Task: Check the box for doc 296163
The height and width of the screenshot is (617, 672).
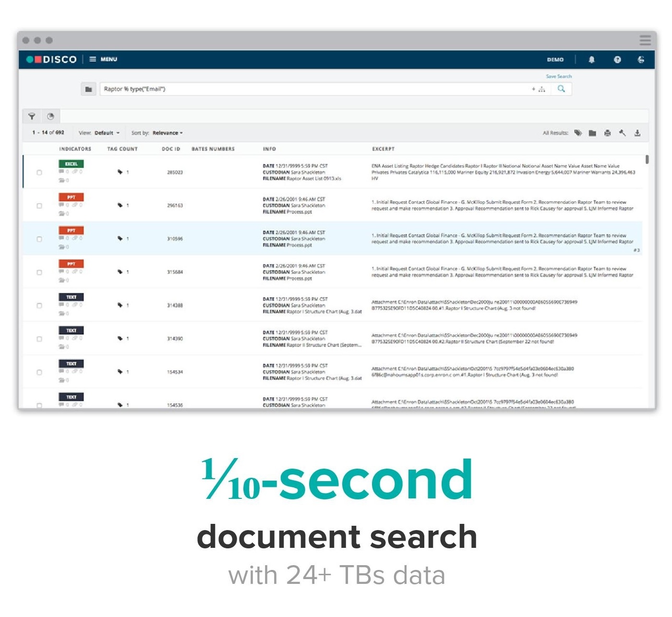Action: click(39, 206)
